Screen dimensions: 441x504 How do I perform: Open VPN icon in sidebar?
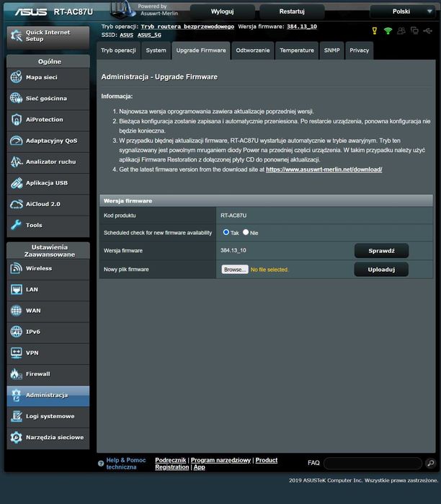tap(16, 353)
